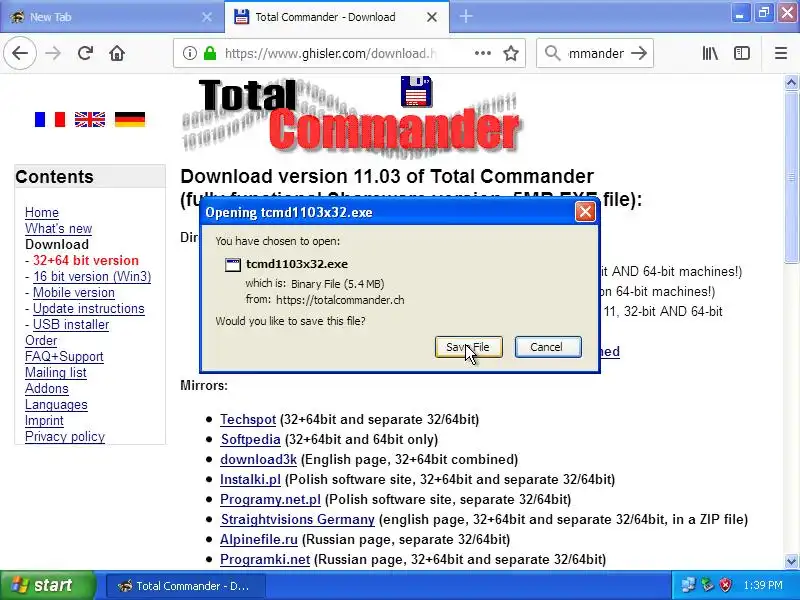Click the red security shield tray icon
Image resolution: width=800 pixels, height=600 pixels.
(x=726, y=585)
